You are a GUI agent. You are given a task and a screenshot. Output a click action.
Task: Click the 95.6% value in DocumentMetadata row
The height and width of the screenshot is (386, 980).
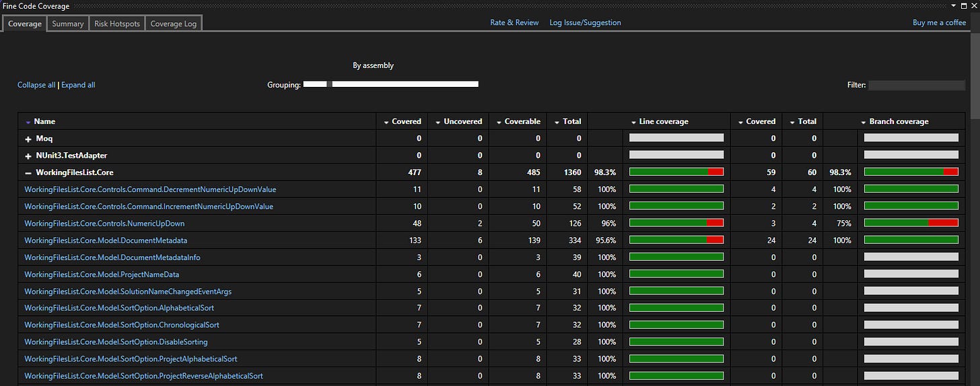tap(605, 240)
